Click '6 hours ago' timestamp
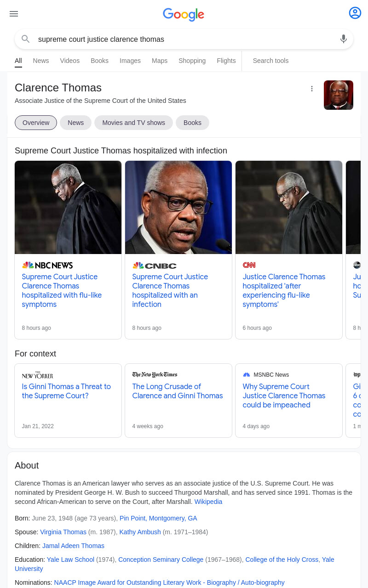The width and height of the screenshot is (368, 588). click(x=257, y=328)
